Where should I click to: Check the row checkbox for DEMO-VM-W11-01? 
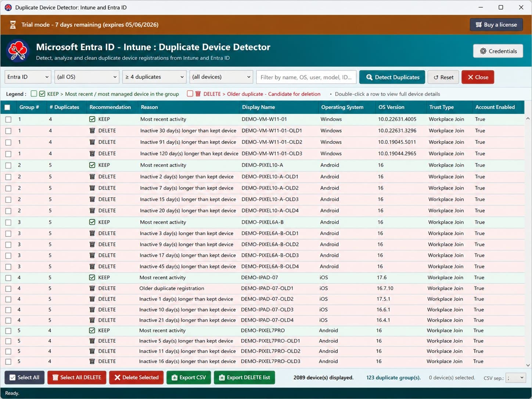tap(8, 119)
